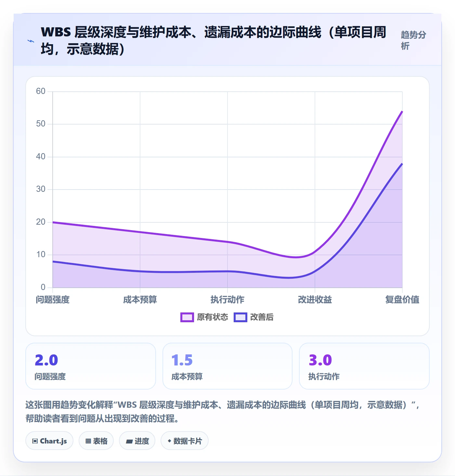Viewport: 455px width, 476px height.
Task: Open the 3.0 执行动作 data card
Action: click(364, 366)
